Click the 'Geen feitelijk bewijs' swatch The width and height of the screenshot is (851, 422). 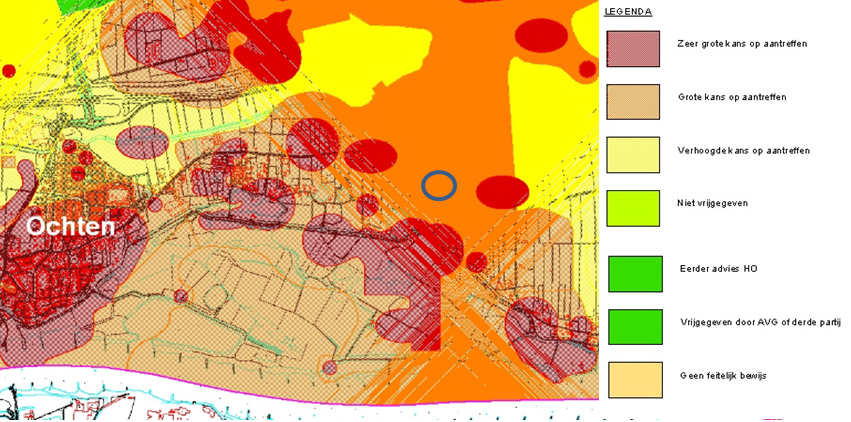[x=636, y=380]
